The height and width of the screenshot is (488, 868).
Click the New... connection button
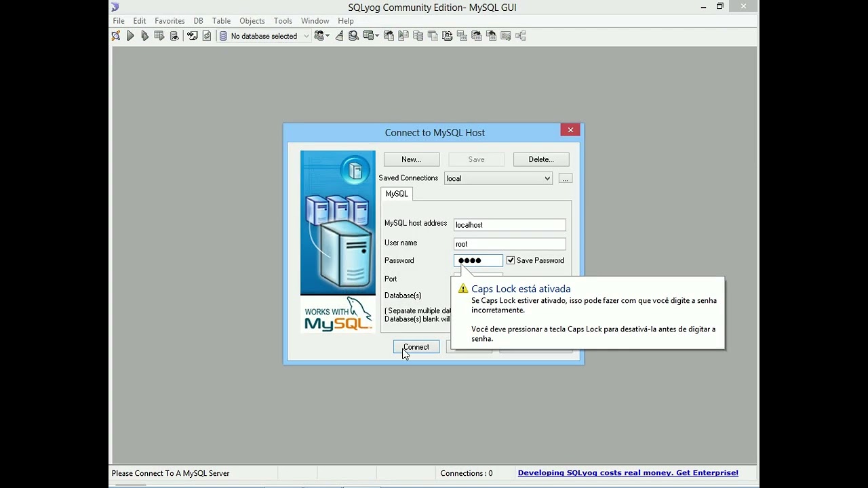(x=411, y=159)
